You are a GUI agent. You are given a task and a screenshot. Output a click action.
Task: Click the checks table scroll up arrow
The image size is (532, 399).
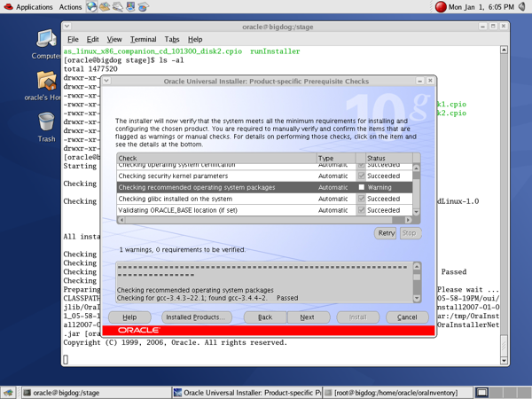417,168
